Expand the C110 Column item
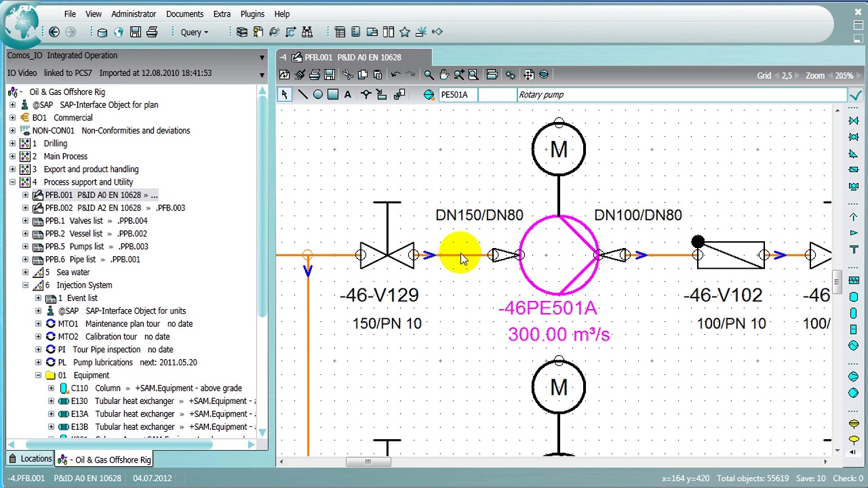 pyautogui.click(x=51, y=388)
